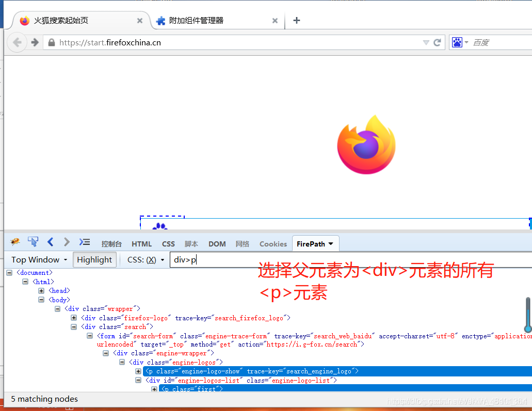Click the browser back button

(17, 42)
